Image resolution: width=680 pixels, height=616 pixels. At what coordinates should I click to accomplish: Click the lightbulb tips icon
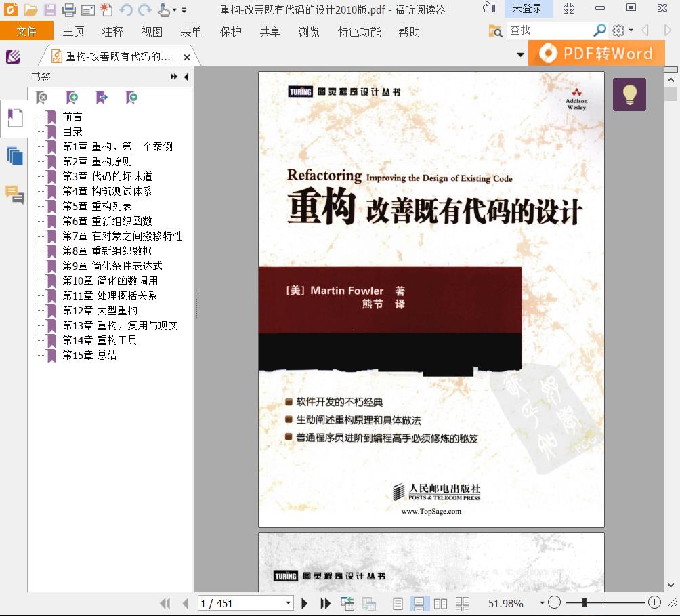click(629, 95)
